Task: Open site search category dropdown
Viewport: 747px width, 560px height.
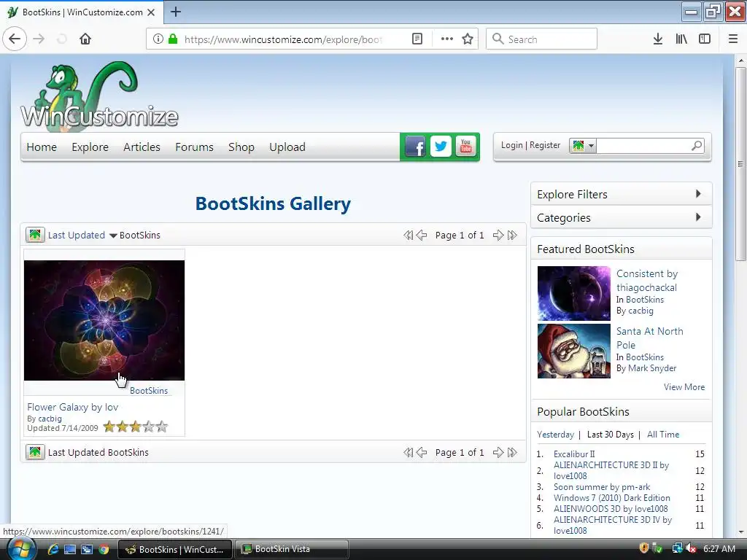Action: tap(583, 146)
